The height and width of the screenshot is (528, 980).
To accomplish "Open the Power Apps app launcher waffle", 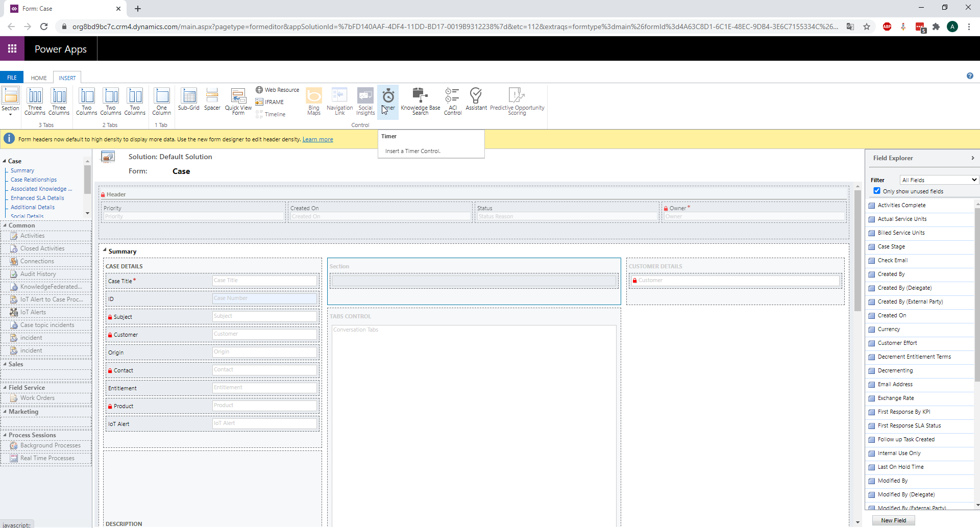I will pyautogui.click(x=12, y=49).
